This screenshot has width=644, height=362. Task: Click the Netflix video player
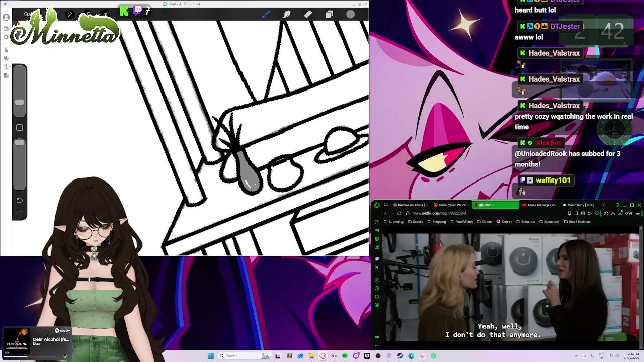pos(511,288)
